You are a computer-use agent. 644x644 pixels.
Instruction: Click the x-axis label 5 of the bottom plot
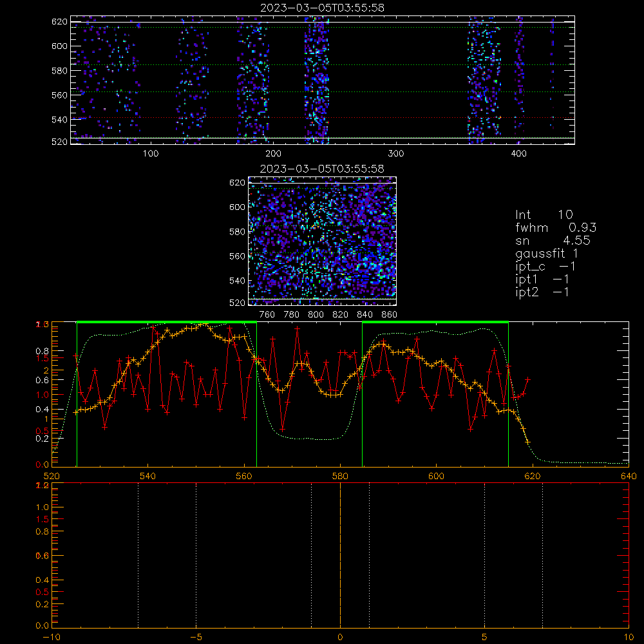click(x=485, y=637)
